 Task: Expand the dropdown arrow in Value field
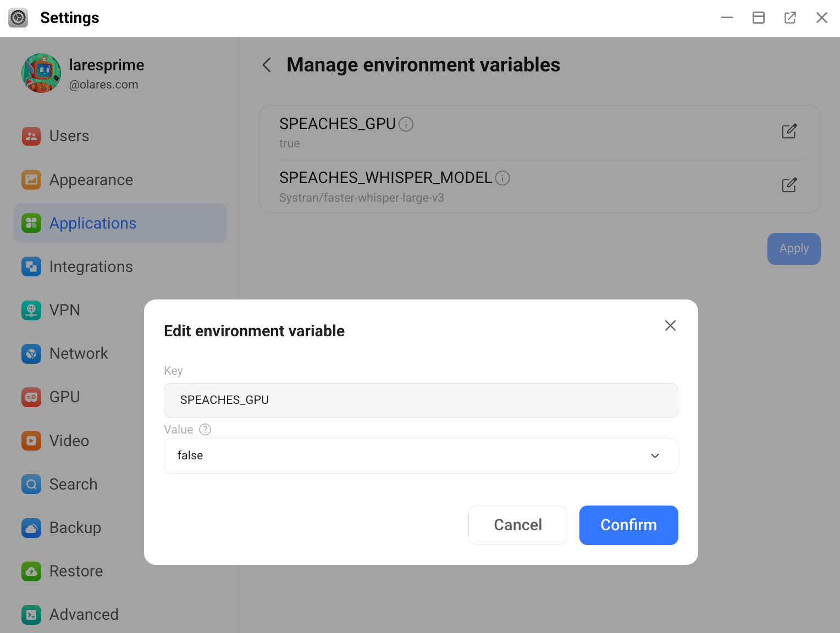(655, 456)
